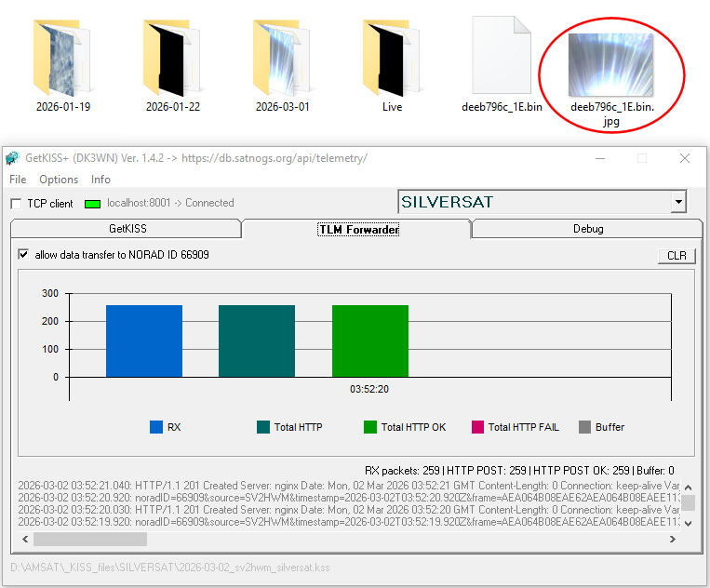
Task: Click the GetKISS+ app icon in title bar
Action: [x=12, y=158]
